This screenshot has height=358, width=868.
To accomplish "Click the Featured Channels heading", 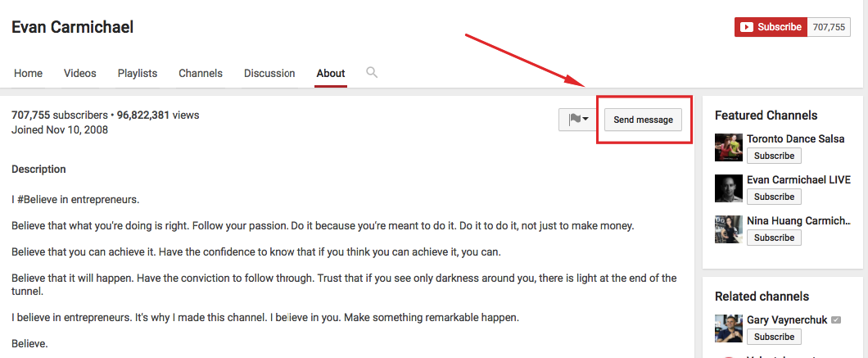I will click(x=766, y=116).
